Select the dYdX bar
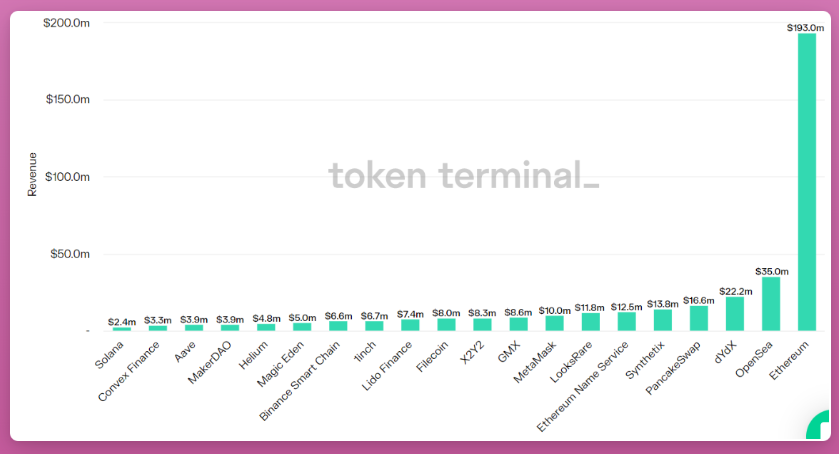Screen dimensions: 839x454 pos(735,314)
